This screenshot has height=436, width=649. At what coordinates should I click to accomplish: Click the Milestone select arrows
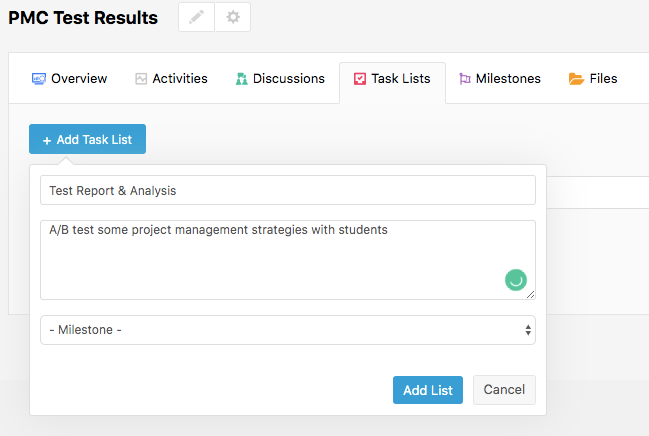528,330
